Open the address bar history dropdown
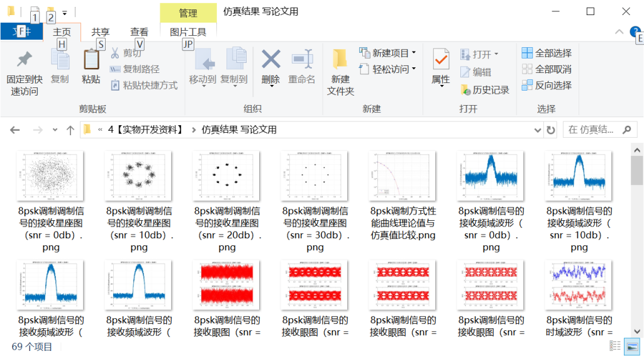 [x=538, y=130]
